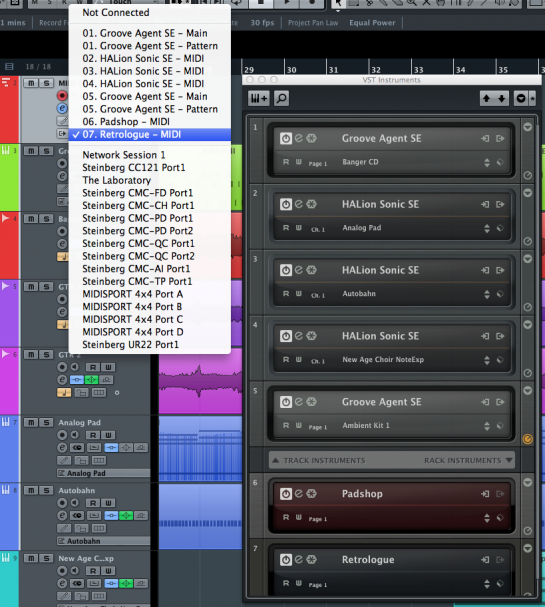Click preset browser icon for Banger CD
Screen dimensions: 545x607
click(x=500, y=162)
